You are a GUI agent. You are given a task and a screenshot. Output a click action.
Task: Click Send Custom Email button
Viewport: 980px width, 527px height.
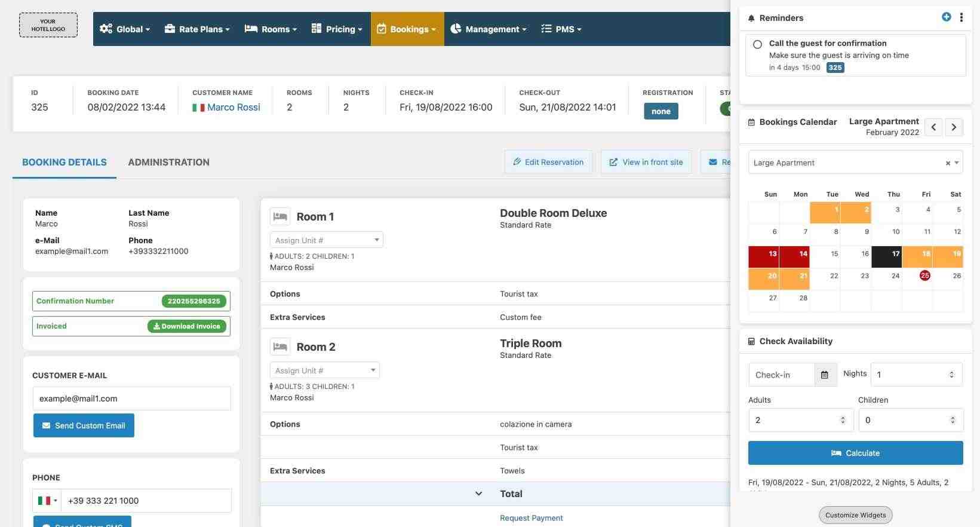[84, 425]
